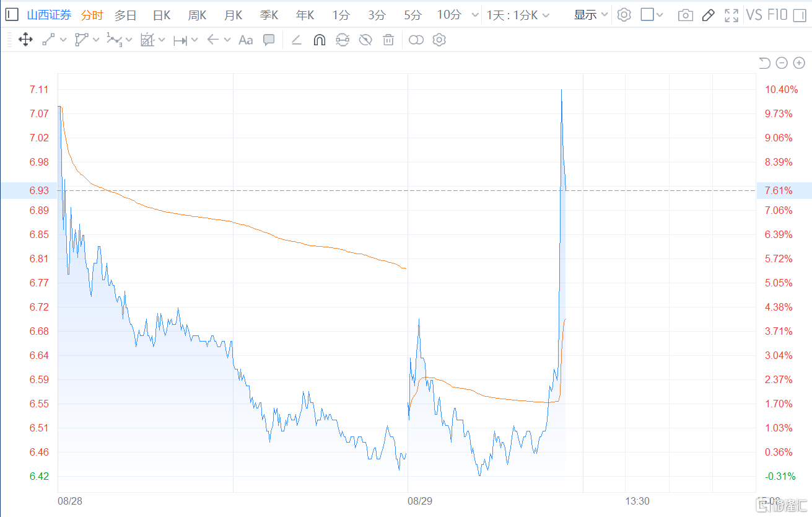Toggle hide all drawings eye icon
Image resolution: width=812 pixels, height=517 pixels.
365,40
